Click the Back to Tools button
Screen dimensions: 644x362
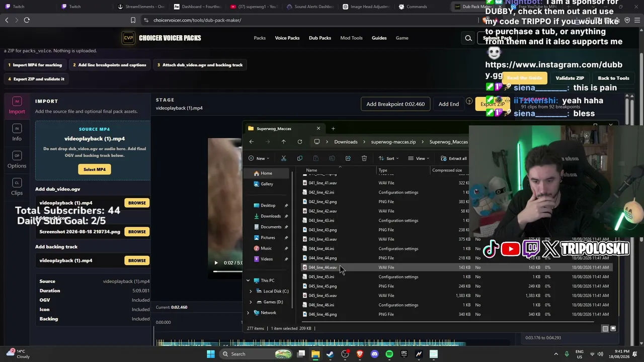pos(613,78)
